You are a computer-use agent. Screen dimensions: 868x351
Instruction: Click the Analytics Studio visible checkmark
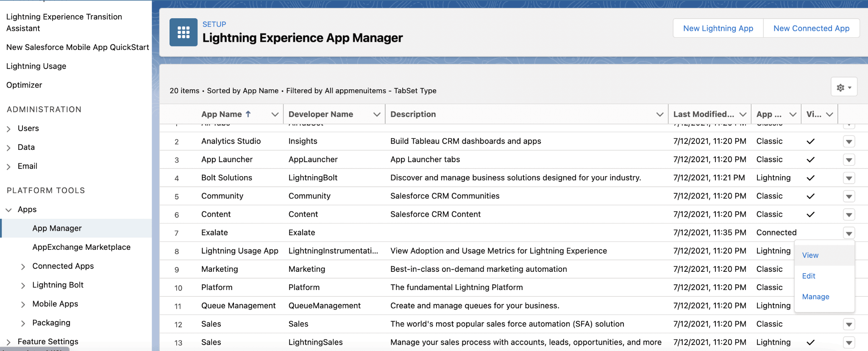point(810,141)
